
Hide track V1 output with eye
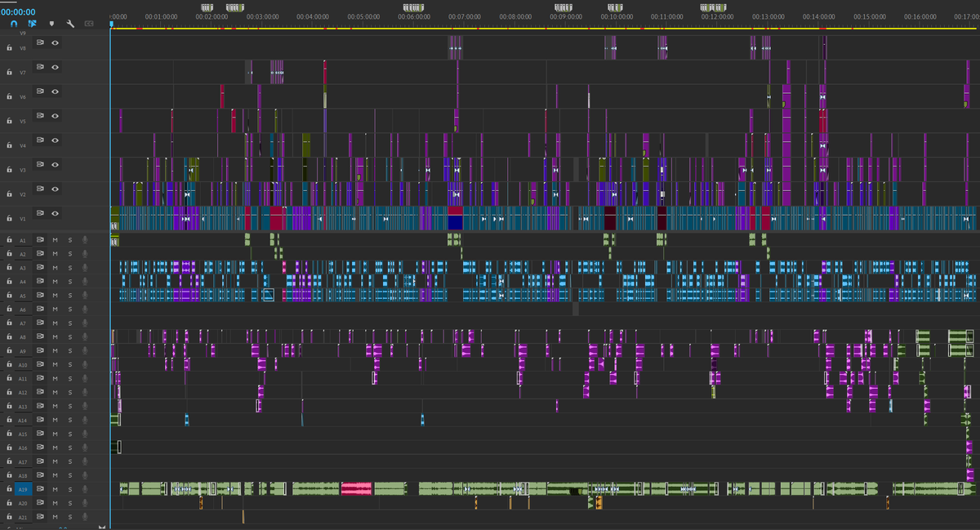55,213
